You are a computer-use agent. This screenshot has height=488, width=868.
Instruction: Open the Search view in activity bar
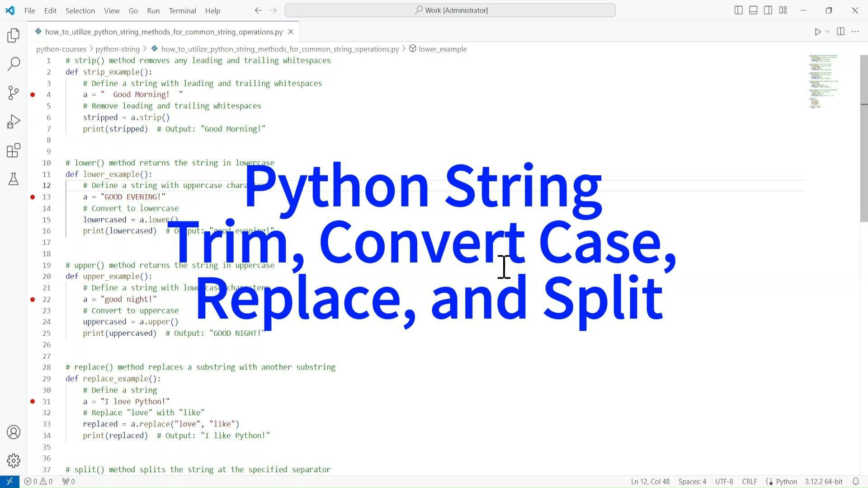pyautogui.click(x=14, y=64)
